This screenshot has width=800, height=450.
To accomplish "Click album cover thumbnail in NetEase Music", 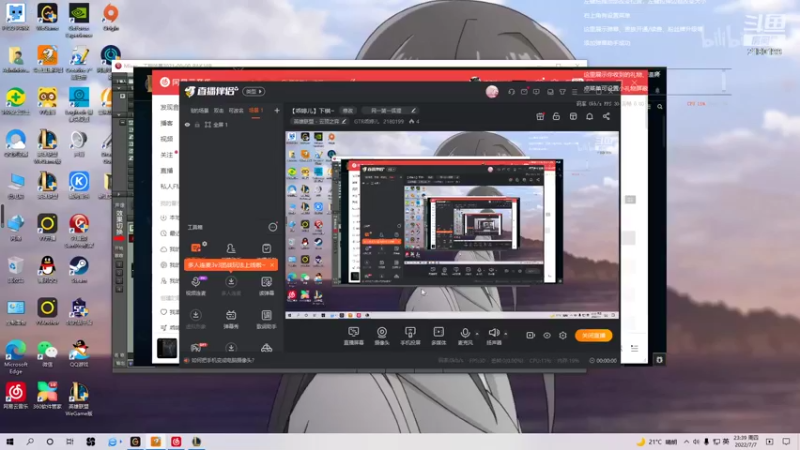I will (167, 348).
